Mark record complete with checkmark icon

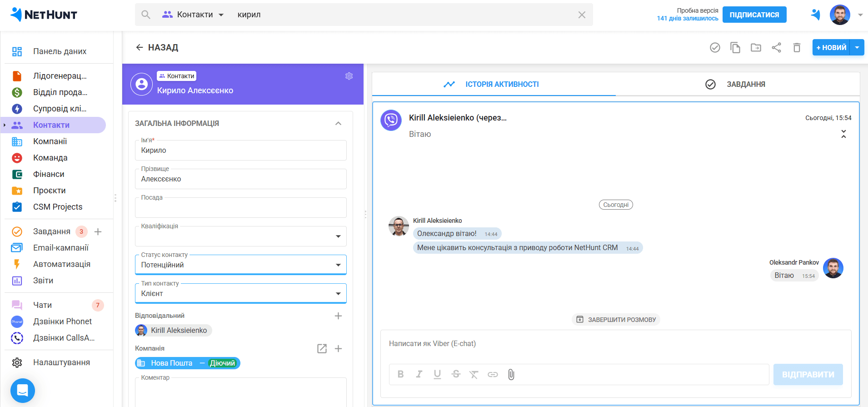[x=715, y=47]
